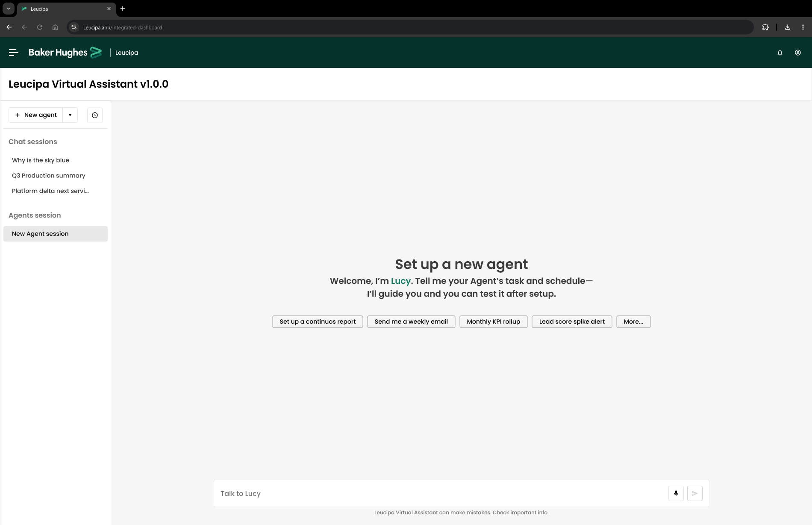Open notifications bell

pos(780,53)
